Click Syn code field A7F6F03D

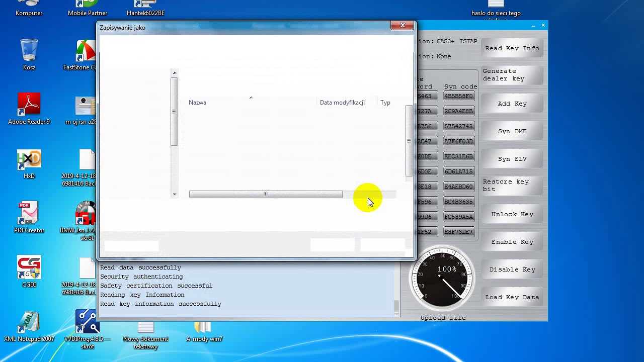point(459,141)
